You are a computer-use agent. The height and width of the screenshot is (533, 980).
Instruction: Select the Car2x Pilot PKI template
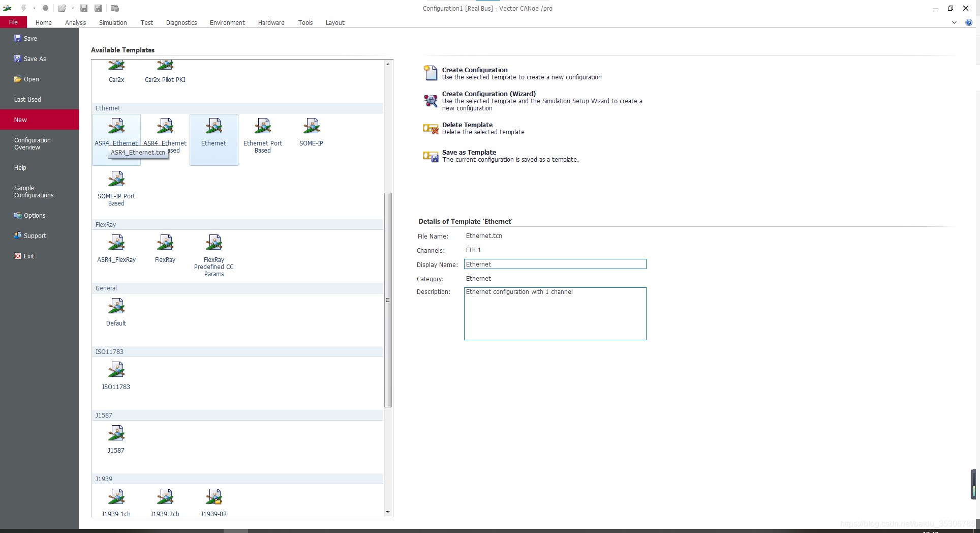[x=165, y=72]
